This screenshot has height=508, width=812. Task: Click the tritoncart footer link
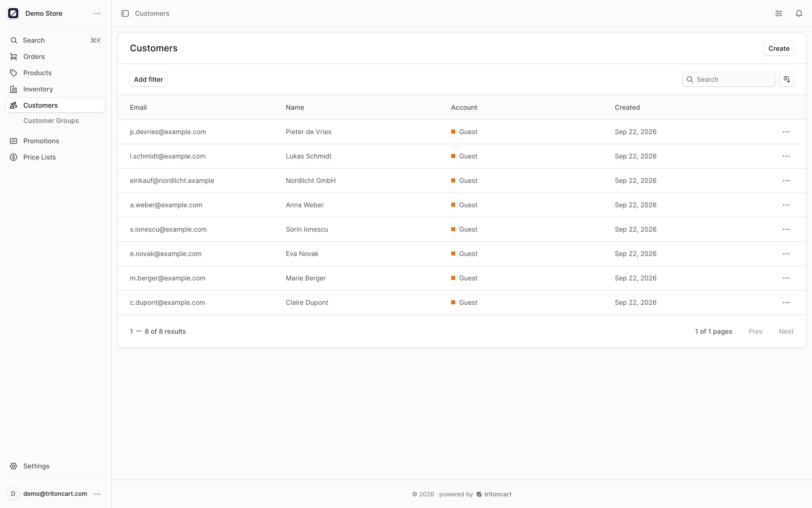[x=494, y=494]
